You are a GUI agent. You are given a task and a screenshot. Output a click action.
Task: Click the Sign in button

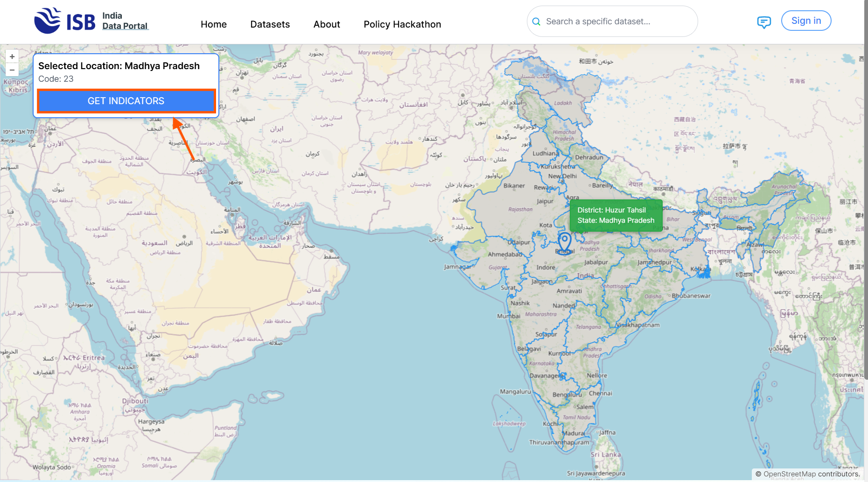coord(805,21)
